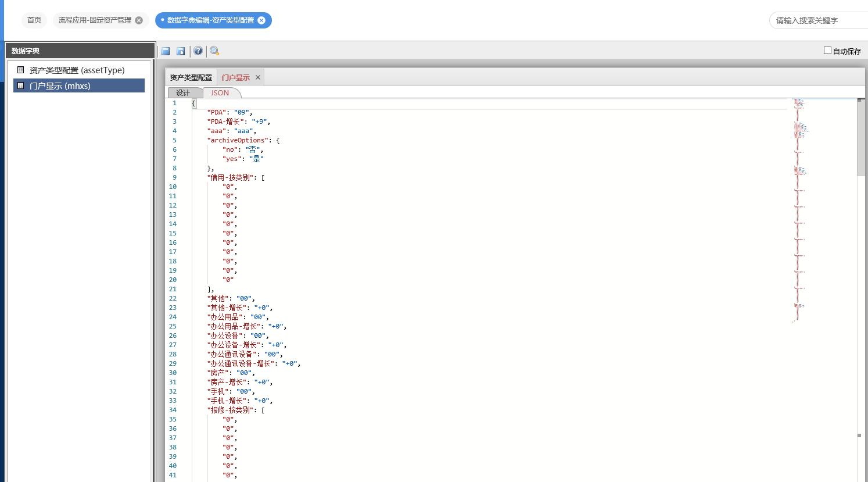Select the 门户显示 editor tab
The height and width of the screenshot is (482, 868).
tap(235, 77)
